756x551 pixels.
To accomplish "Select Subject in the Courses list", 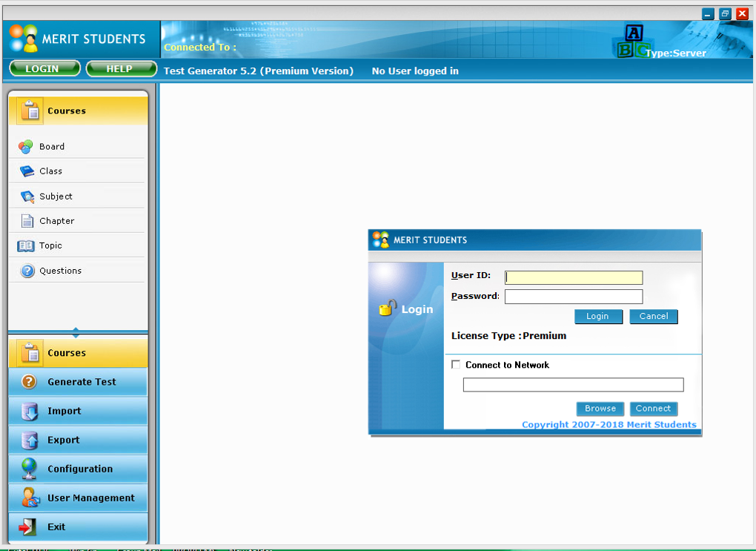I will click(x=76, y=197).
